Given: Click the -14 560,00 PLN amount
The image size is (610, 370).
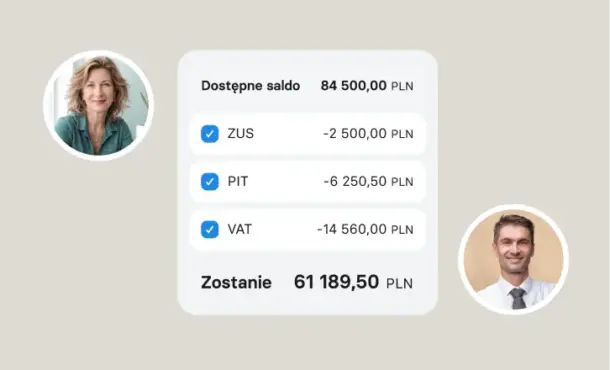Looking at the screenshot, I should point(365,229).
